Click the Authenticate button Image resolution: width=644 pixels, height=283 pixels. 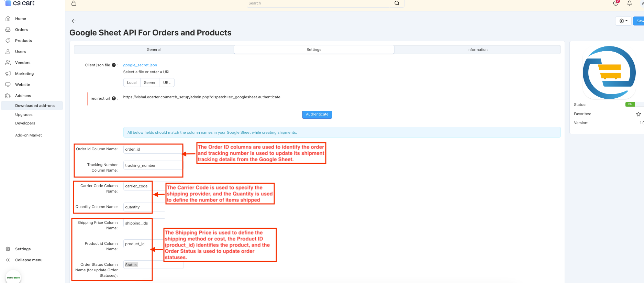click(x=317, y=114)
